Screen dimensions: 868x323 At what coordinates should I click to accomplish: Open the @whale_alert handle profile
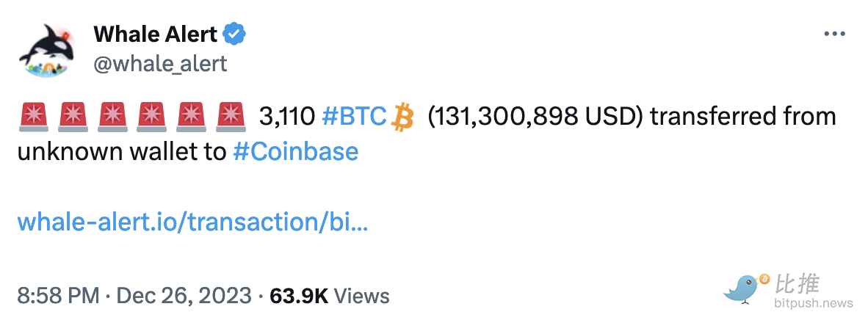(160, 64)
